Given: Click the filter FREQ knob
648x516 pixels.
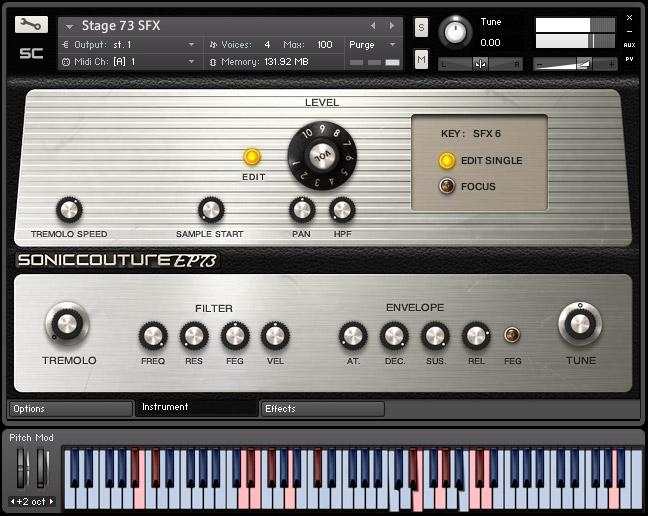Looking at the screenshot, I should tap(153, 336).
